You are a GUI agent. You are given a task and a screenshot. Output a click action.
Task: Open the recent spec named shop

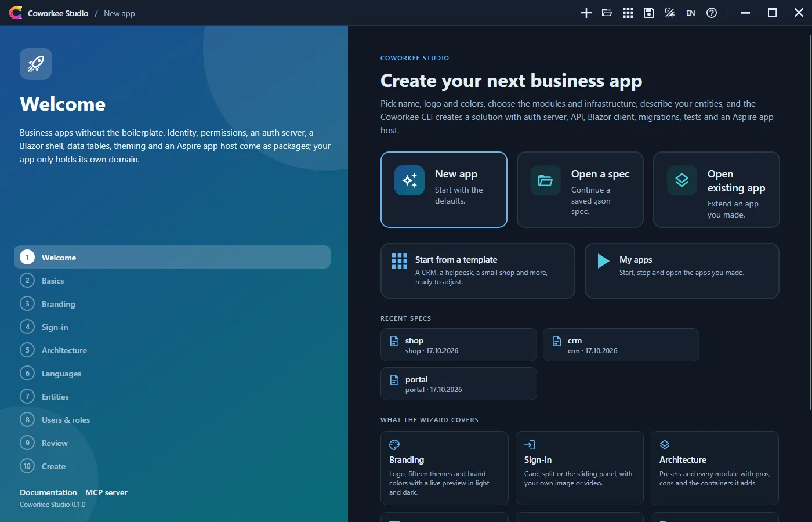point(459,345)
